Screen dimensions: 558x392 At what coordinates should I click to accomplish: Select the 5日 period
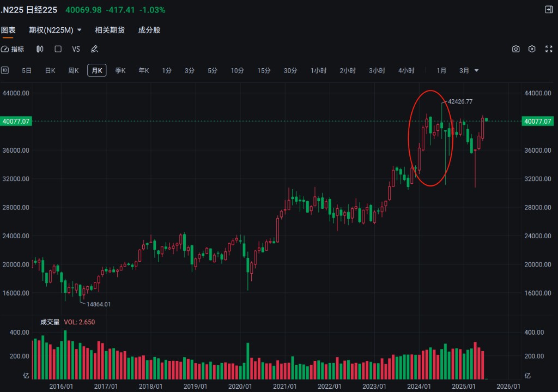point(27,70)
